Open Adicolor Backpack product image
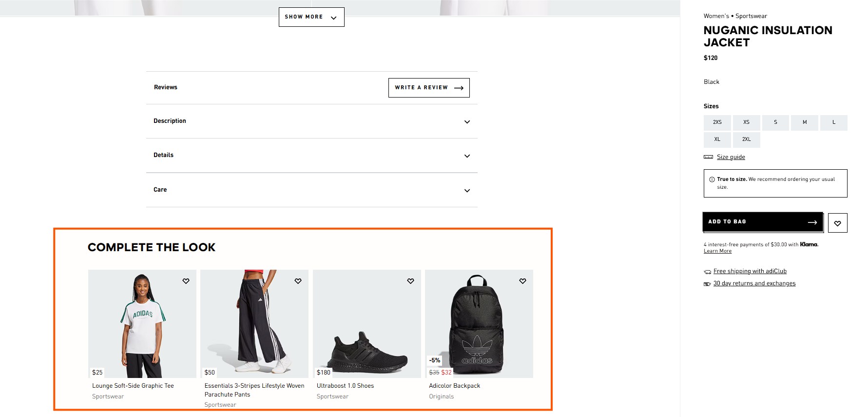868x417 pixels. (479, 324)
